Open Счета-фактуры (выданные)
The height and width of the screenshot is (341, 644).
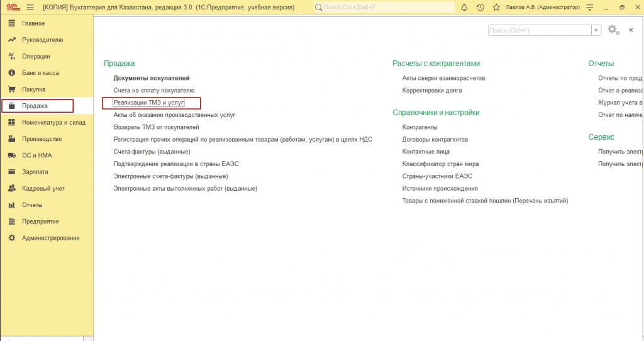pos(152,152)
